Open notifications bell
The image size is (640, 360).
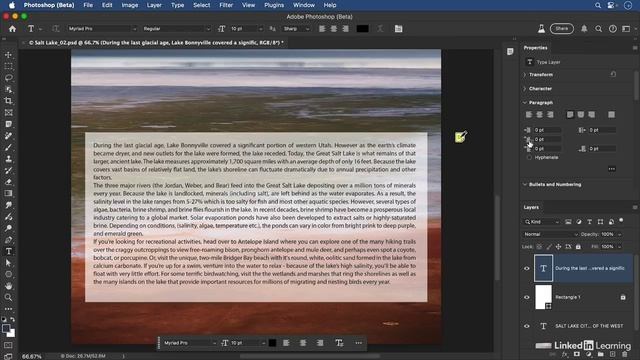point(584,29)
